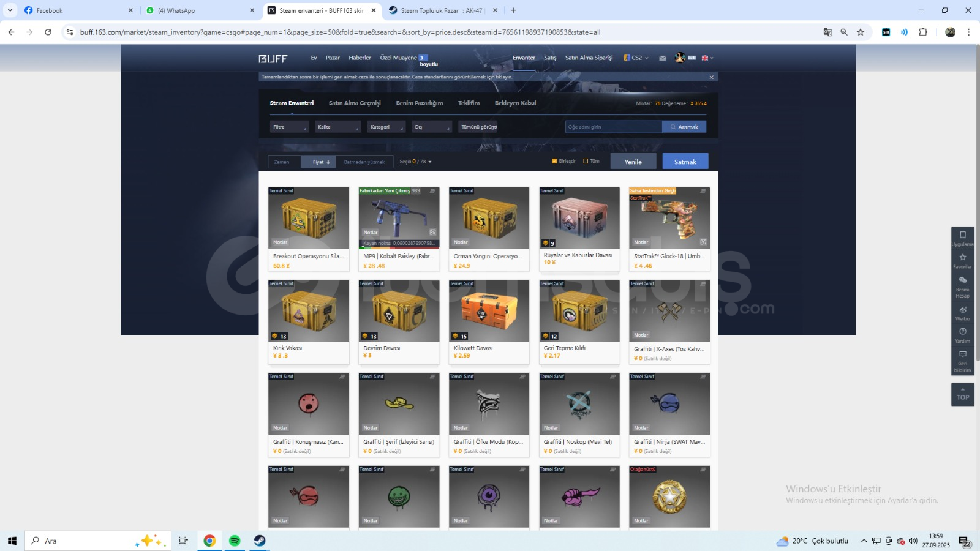The image size is (980, 551).
Task: Open Windows Task View icon
Action: coord(183,541)
